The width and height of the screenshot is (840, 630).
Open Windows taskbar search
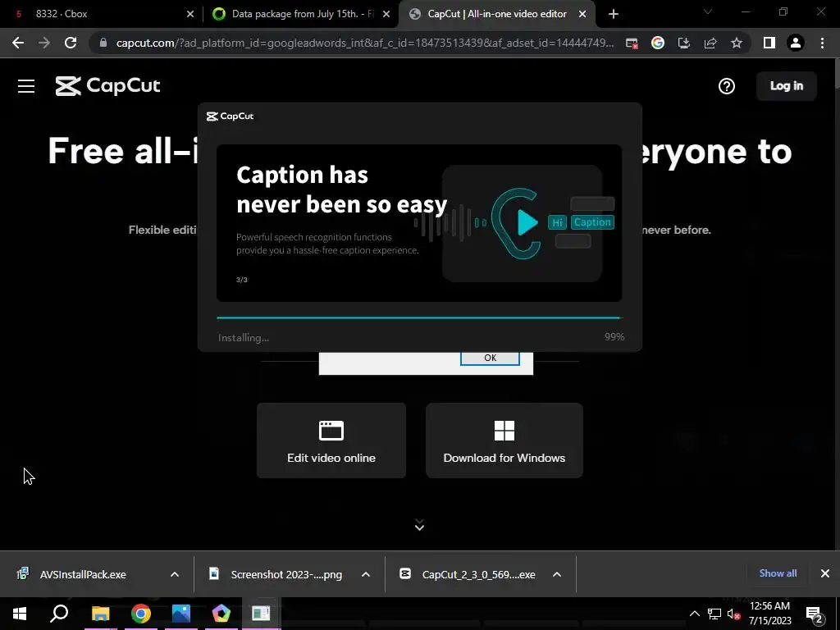click(x=59, y=614)
